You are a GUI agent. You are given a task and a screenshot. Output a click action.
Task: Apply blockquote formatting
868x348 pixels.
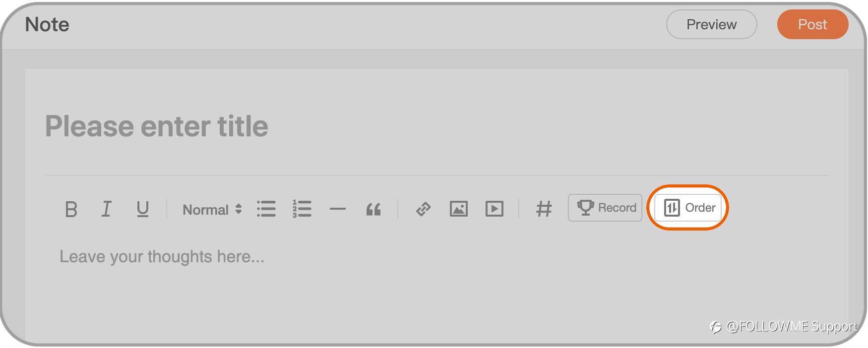pyautogui.click(x=373, y=209)
